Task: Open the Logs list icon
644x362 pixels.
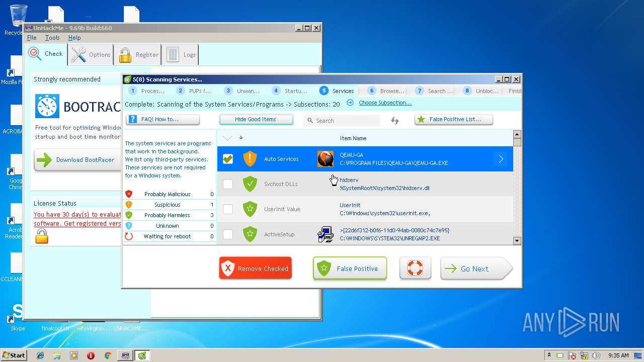Action: coord(173,54)
